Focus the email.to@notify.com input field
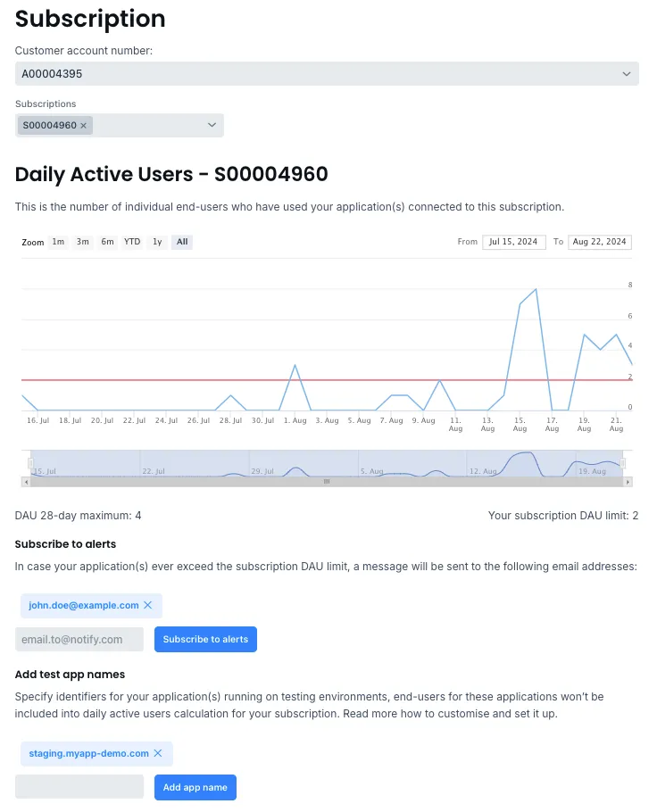Image resolution: width=657 pixels, height=812 pixels. pyautogui.click(x=79, y=639)
